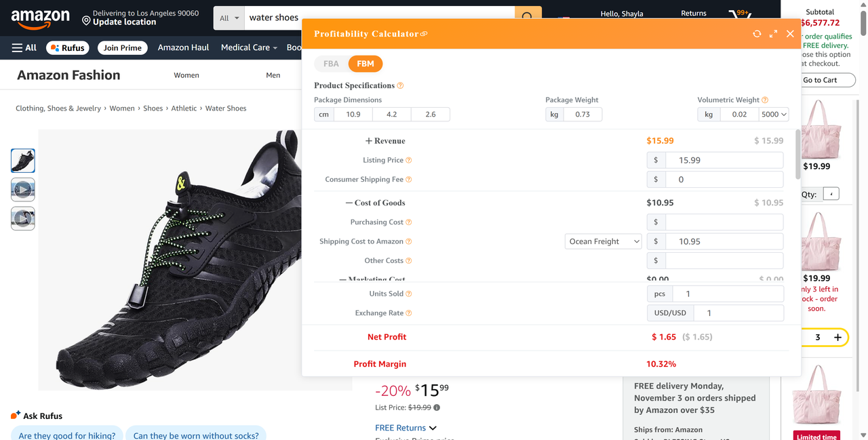868x440 pixels.
Task: Open the Profitability Calculator title link icon
Action: tap(424, 34)
